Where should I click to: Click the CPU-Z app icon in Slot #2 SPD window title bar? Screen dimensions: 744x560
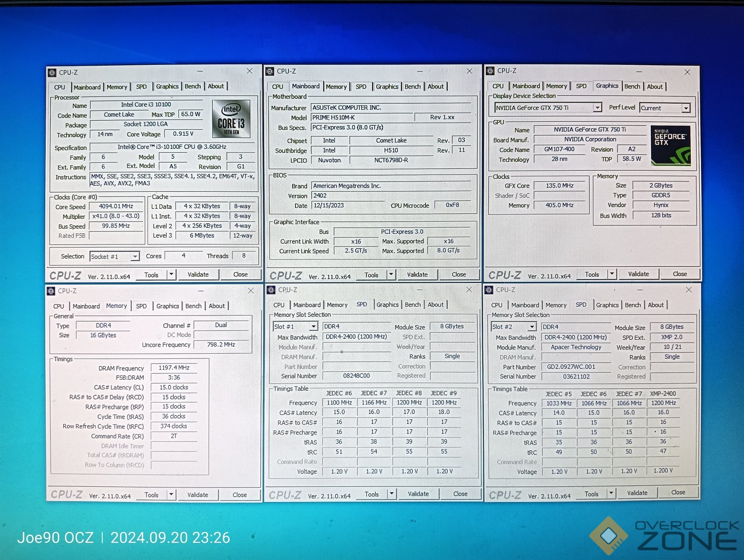pyautogui.click(x=489, y=290)
